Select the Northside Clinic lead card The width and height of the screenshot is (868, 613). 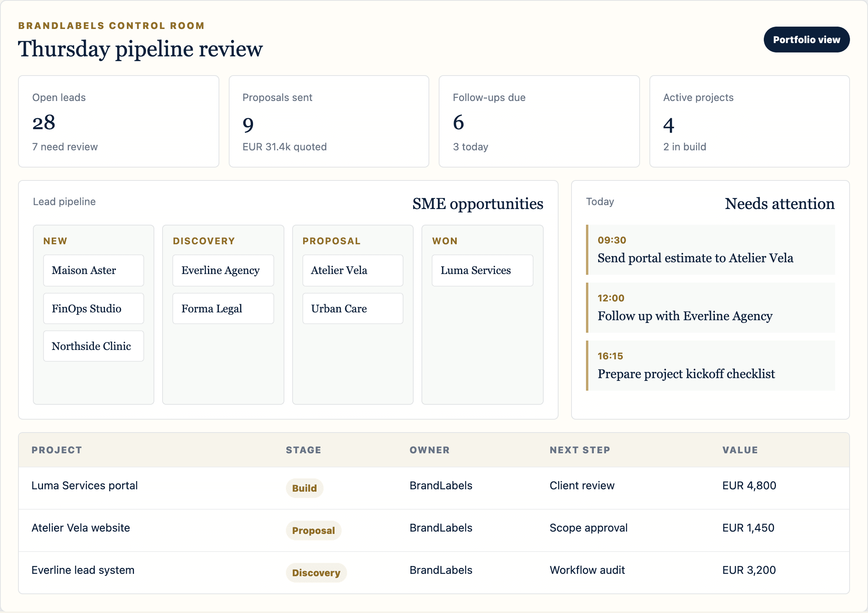click(x=94, y=346)
